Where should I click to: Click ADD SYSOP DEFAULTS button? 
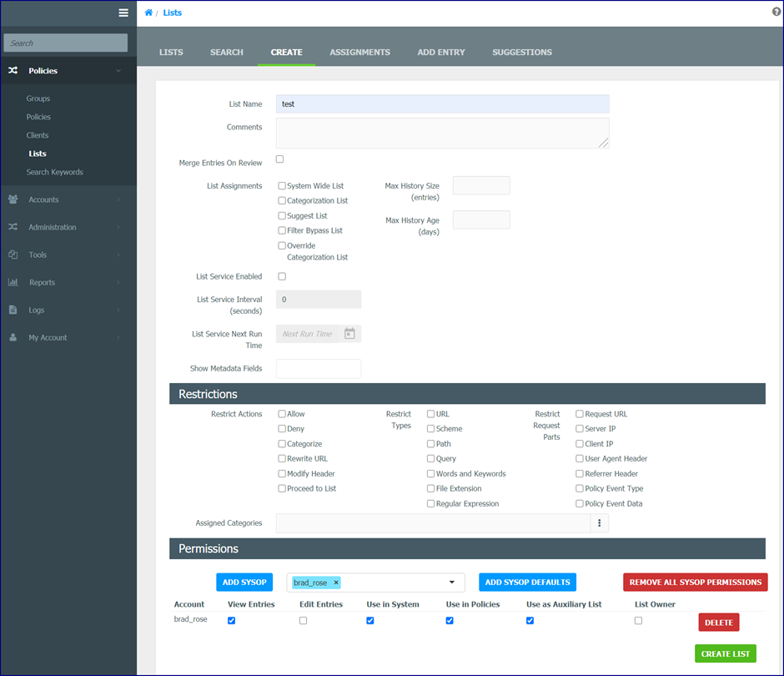pos(527,583)
